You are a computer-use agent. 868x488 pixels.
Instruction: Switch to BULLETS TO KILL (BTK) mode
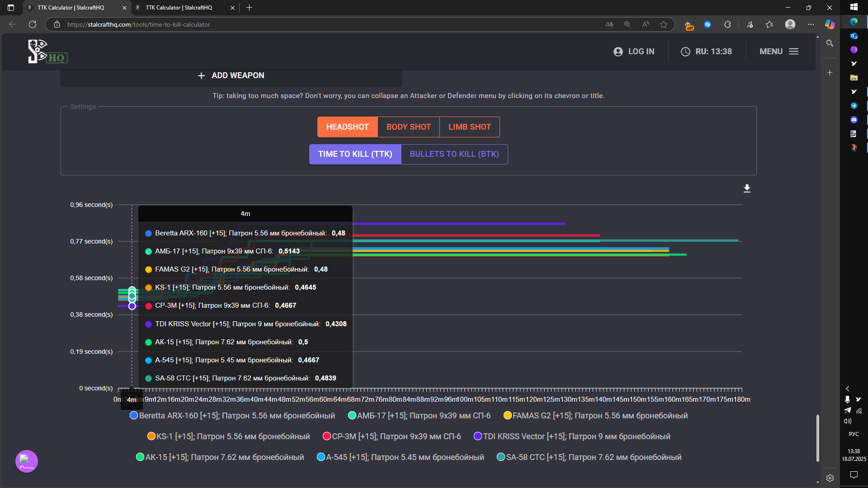pyautogui.click(x=454, y=154)
